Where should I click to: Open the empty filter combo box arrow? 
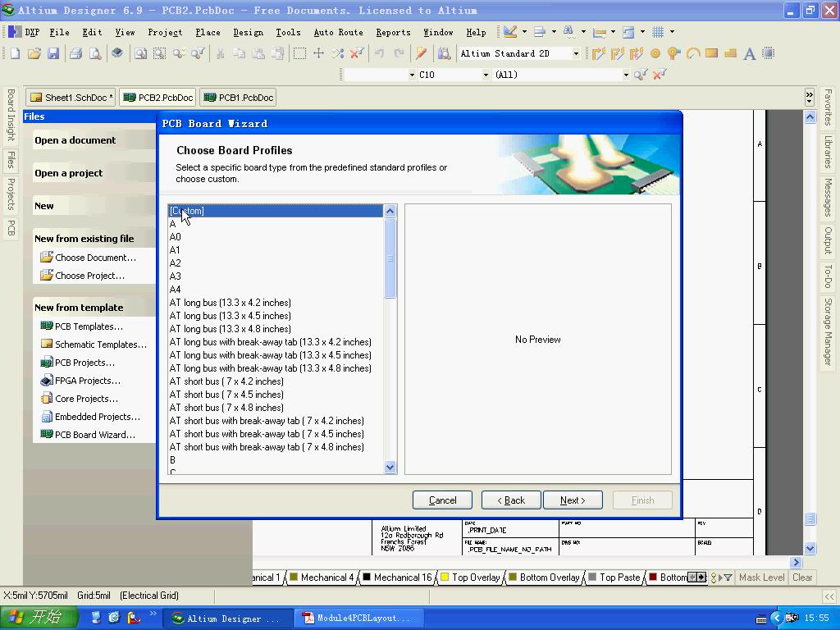412,75
